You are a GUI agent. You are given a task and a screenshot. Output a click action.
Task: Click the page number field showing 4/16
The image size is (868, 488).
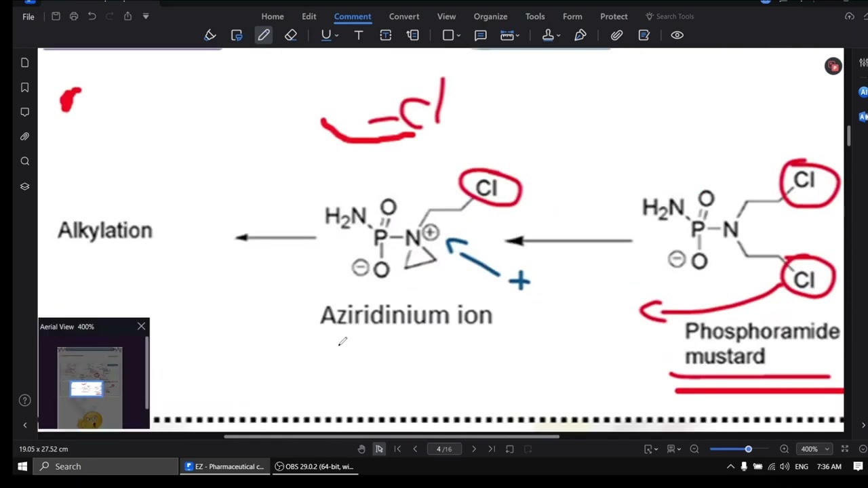444,449
